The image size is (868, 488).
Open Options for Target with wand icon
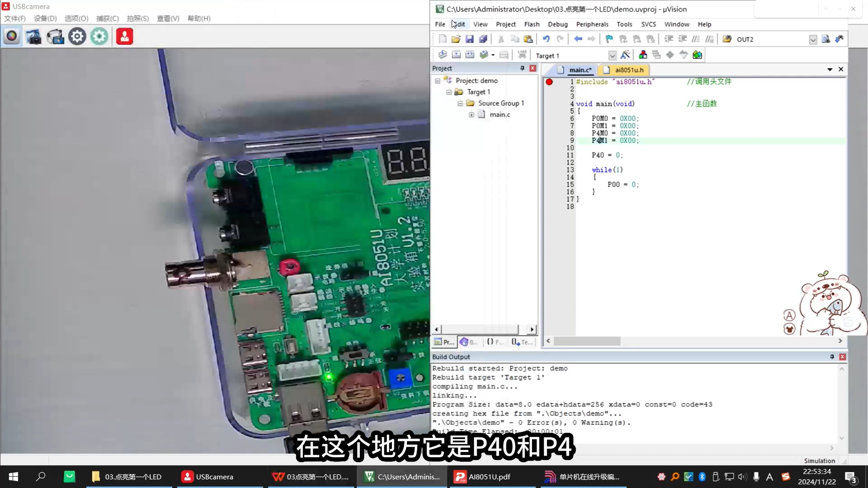point(626,55)
